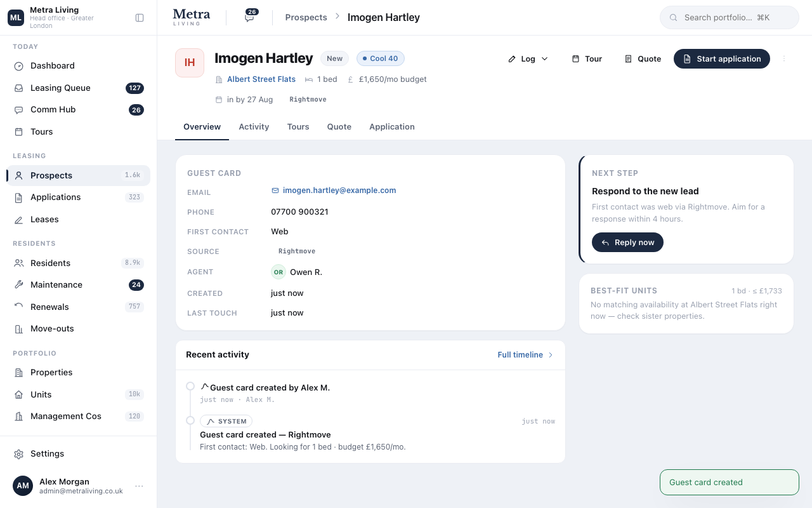
Task: Open Properties building icon
Action: point(19,373)
